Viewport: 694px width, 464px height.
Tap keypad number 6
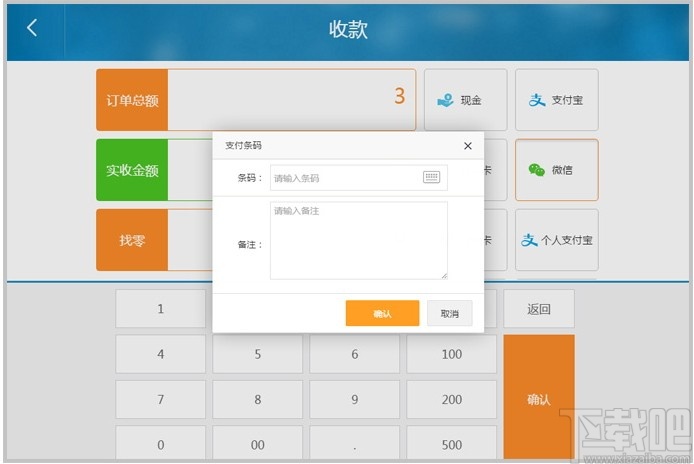[355, 354]
